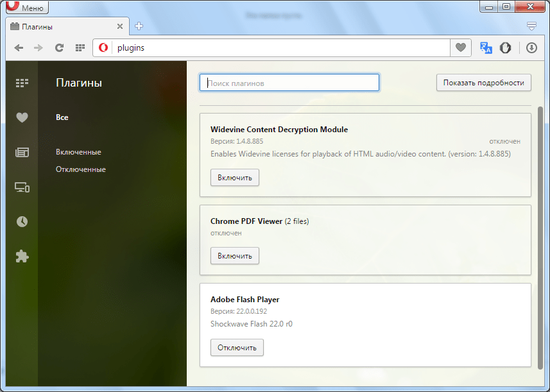Open the Opera Меню dropdown
Screen dimensions: 550x392
point(26,8)
